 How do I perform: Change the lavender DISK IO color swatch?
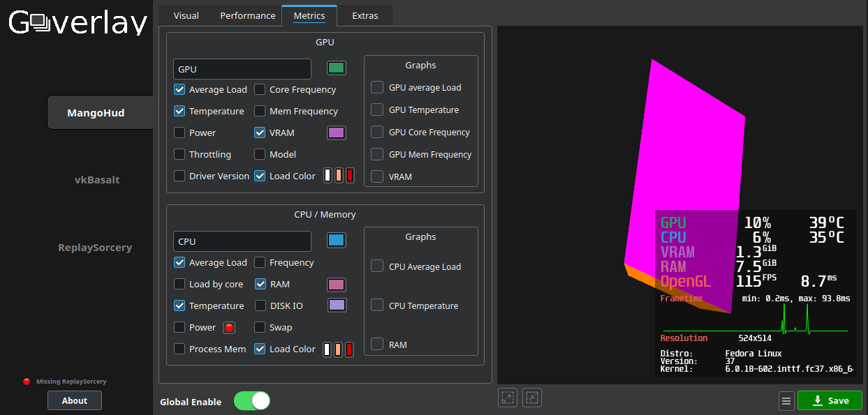(337, 305)
